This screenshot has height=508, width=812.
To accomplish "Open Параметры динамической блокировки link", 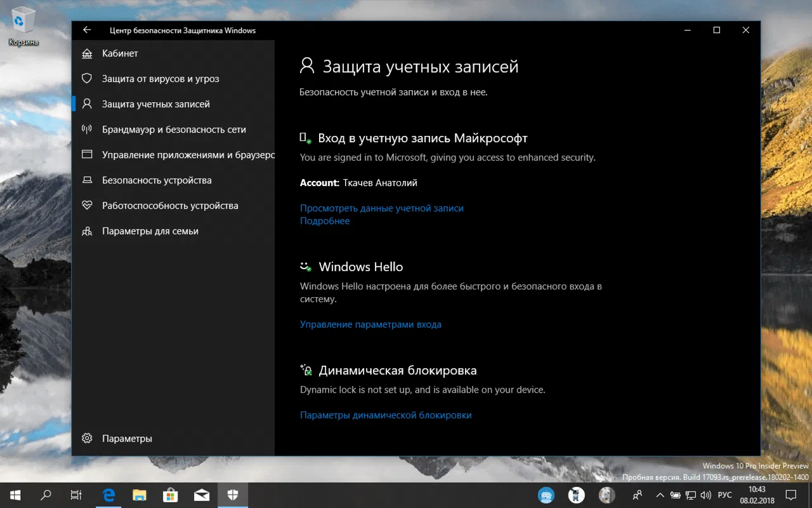I will pos(386,415).
